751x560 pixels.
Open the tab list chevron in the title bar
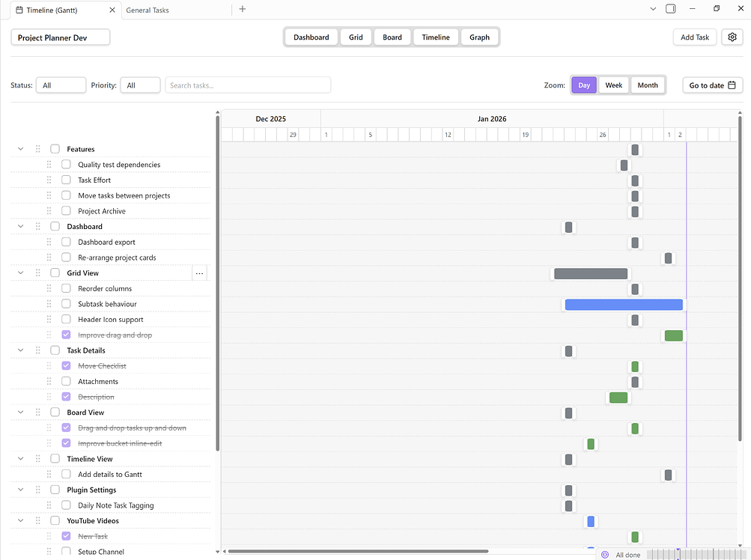pyautogui.click(x=653, y=9)
